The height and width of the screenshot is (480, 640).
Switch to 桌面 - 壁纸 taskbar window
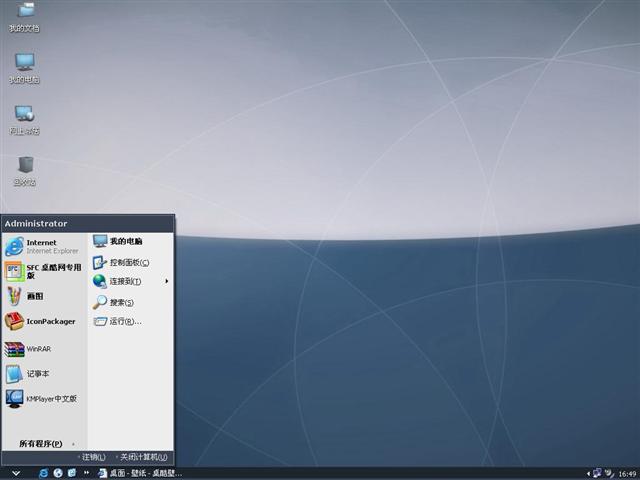(x=140, y=473)
